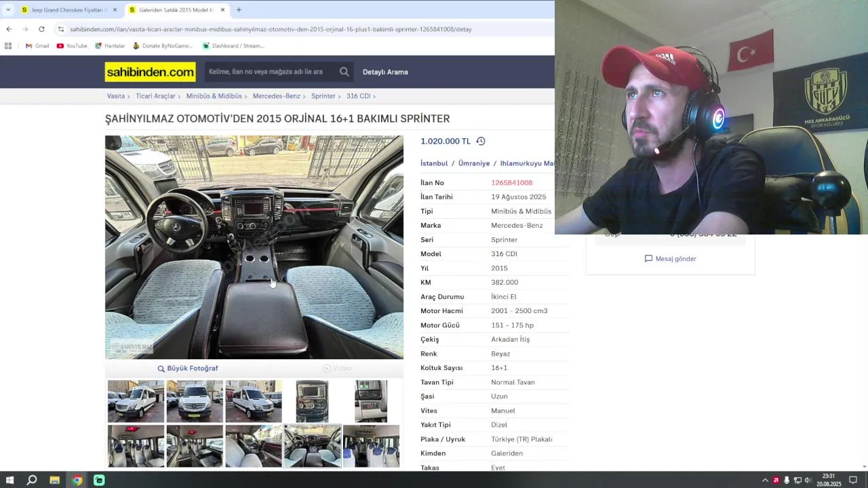Open the notification center icon

[x=853, y=481]
